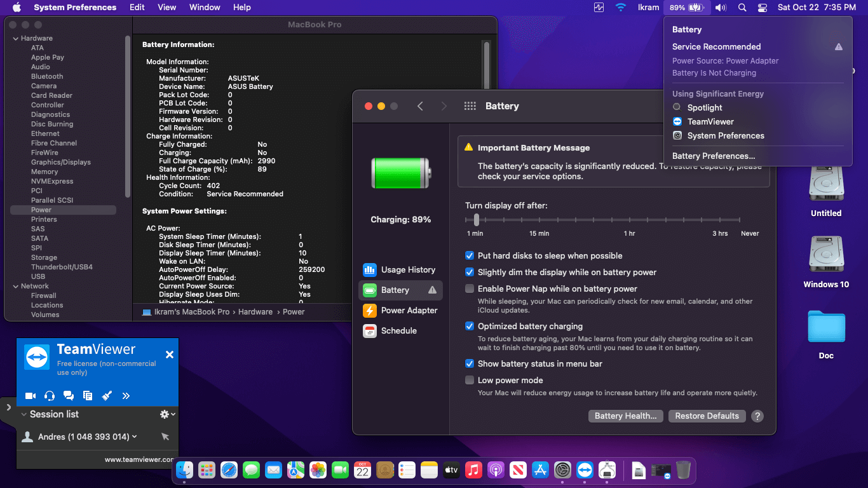868x488 pixels.
Task: Set display off slider to 15 min
Action: coord(539,220)
